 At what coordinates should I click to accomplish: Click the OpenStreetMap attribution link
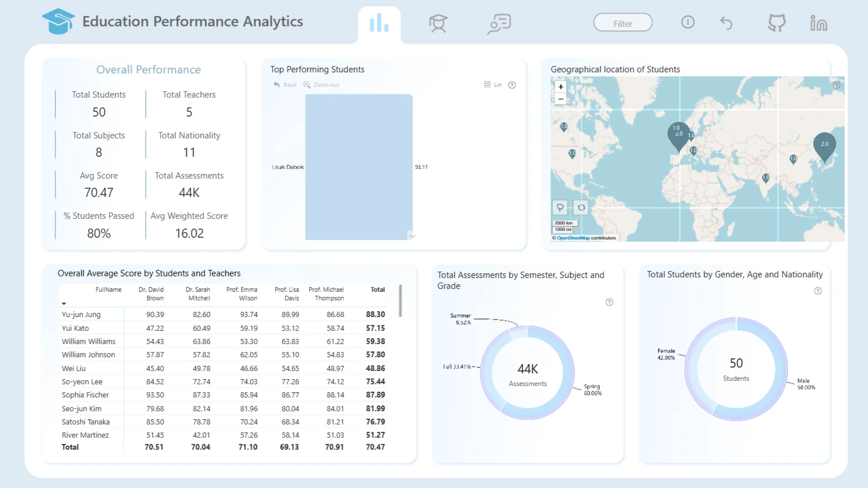point(573,238)
